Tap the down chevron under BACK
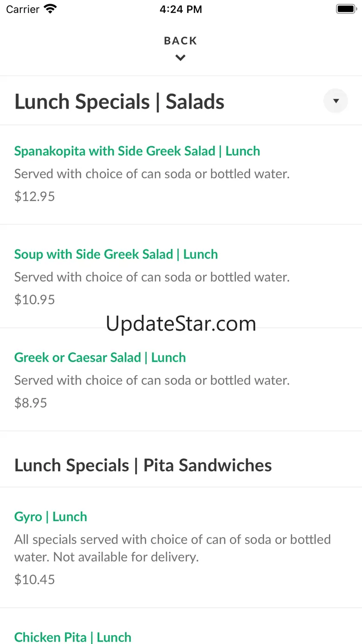Viewport: 362px width, 644px height. [181, 58]
